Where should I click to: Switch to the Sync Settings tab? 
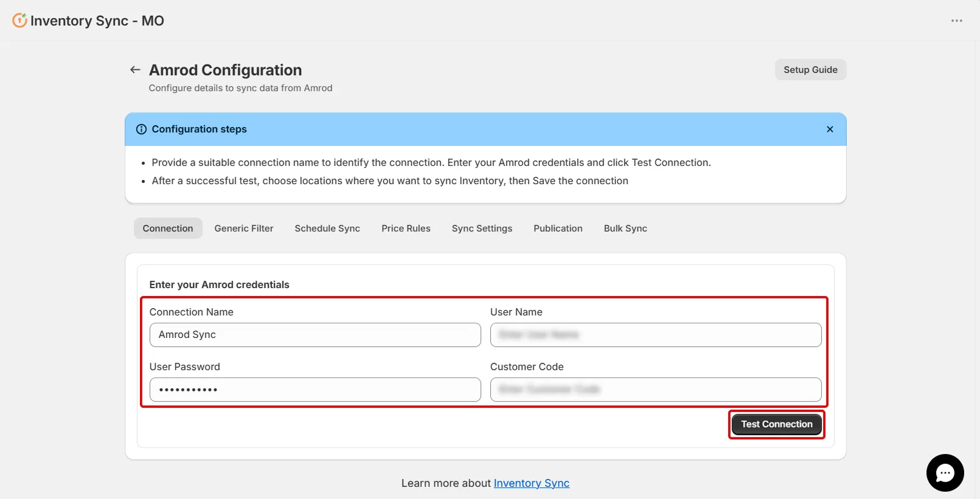click(x=482, y=229)
